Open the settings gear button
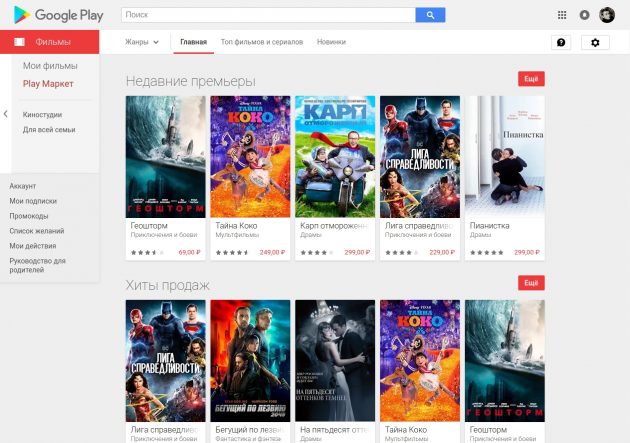The image size is (630, 443). coord(595,42)
